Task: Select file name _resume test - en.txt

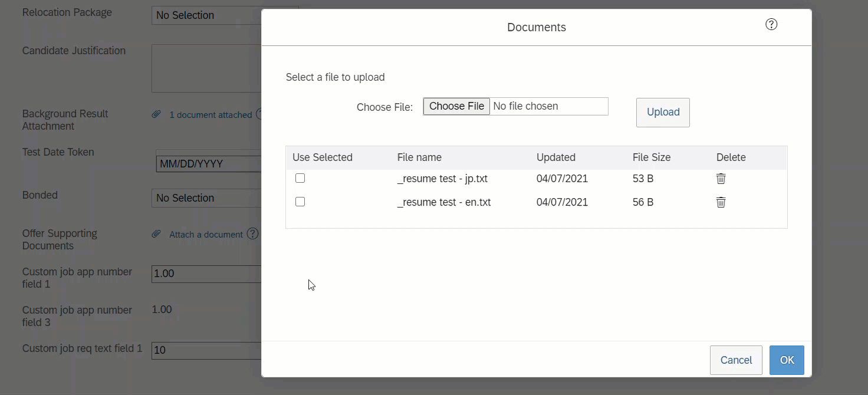Action: pyautogui.click(x=444, y=202)
